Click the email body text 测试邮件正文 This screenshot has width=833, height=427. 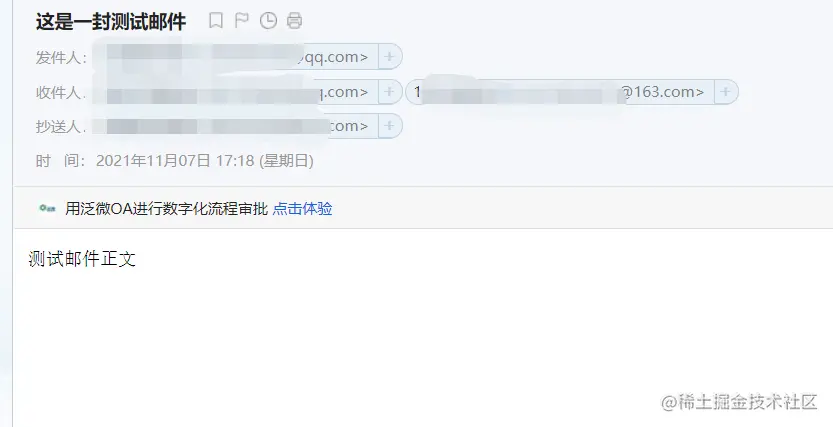click(82, 259)
